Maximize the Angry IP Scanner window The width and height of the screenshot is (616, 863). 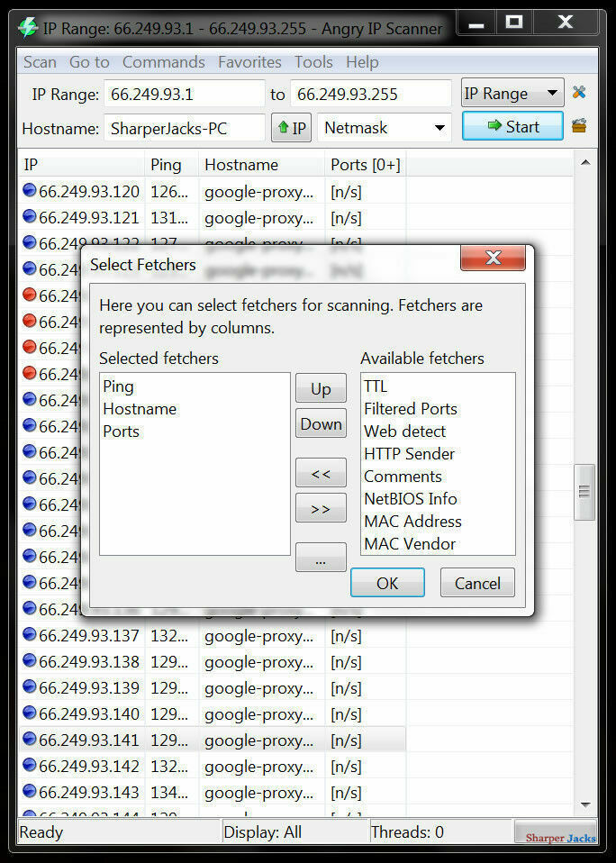pos(514,23)
